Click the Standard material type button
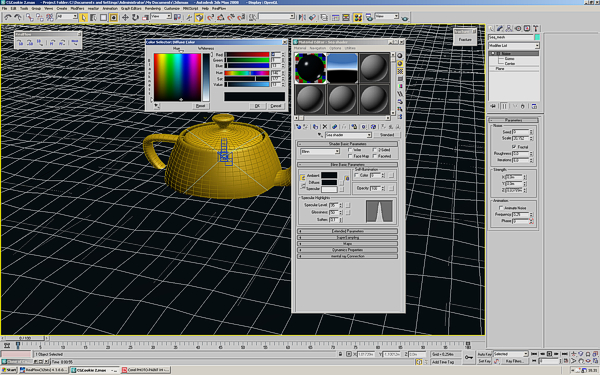This screenshot has width=600, height=375. [386, 135]
